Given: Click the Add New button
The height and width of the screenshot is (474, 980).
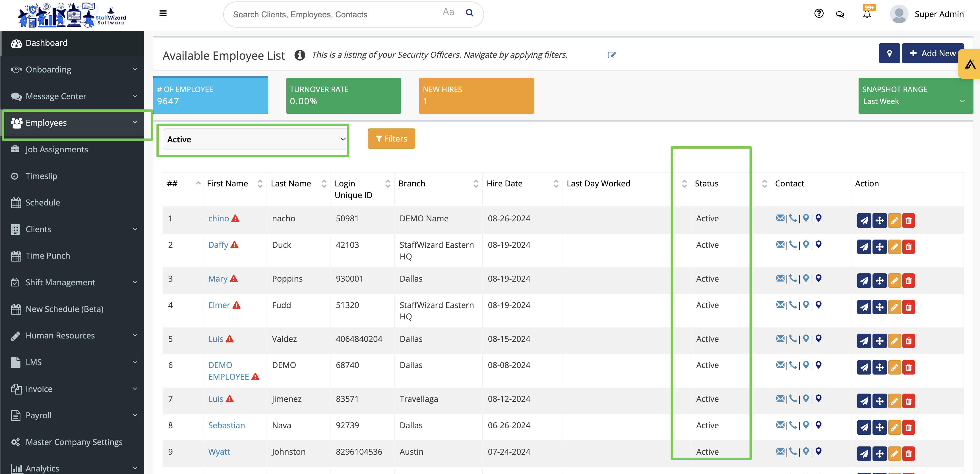Looking at the screenshot, I should tap(933, 53).
